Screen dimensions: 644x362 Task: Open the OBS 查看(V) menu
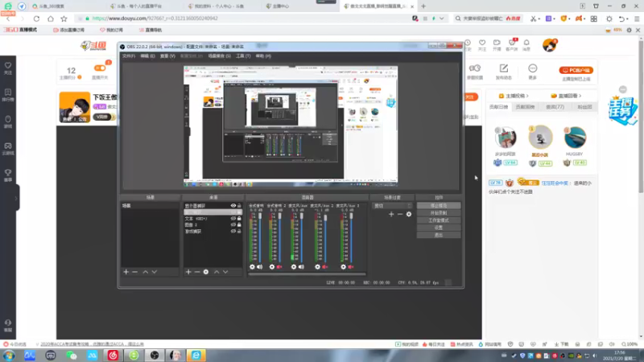167,56
